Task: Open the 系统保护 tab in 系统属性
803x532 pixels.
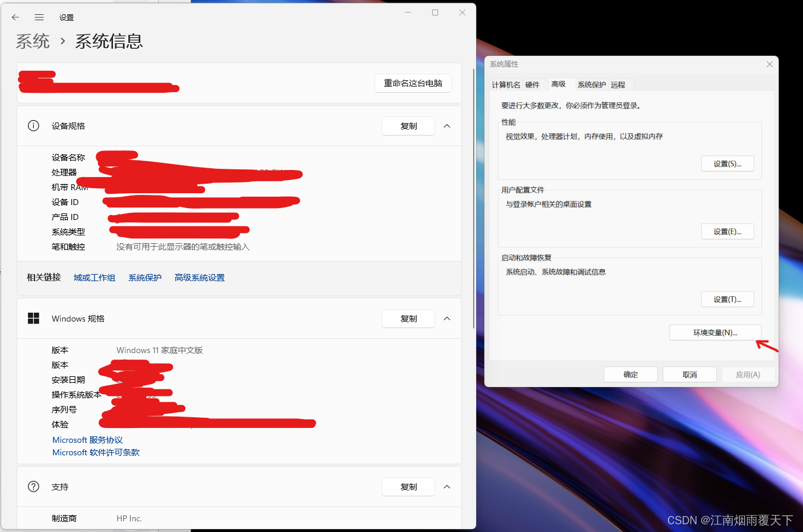Action: click(591, 85)
